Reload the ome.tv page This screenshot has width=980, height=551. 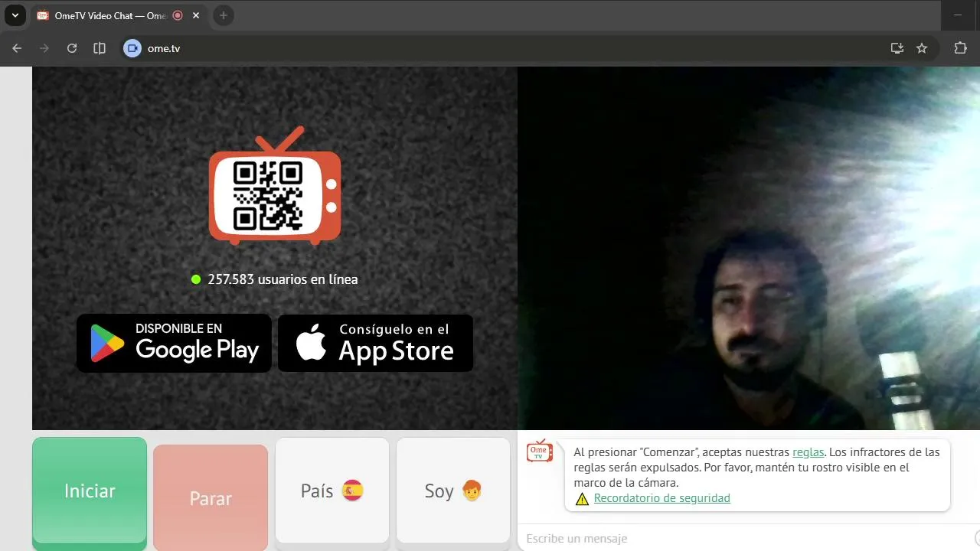click(72, 48)
